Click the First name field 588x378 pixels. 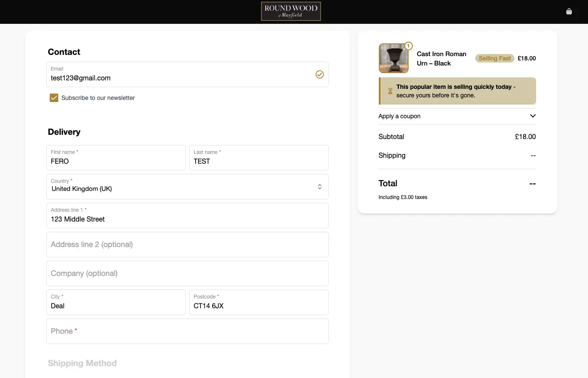click(116, 161)
